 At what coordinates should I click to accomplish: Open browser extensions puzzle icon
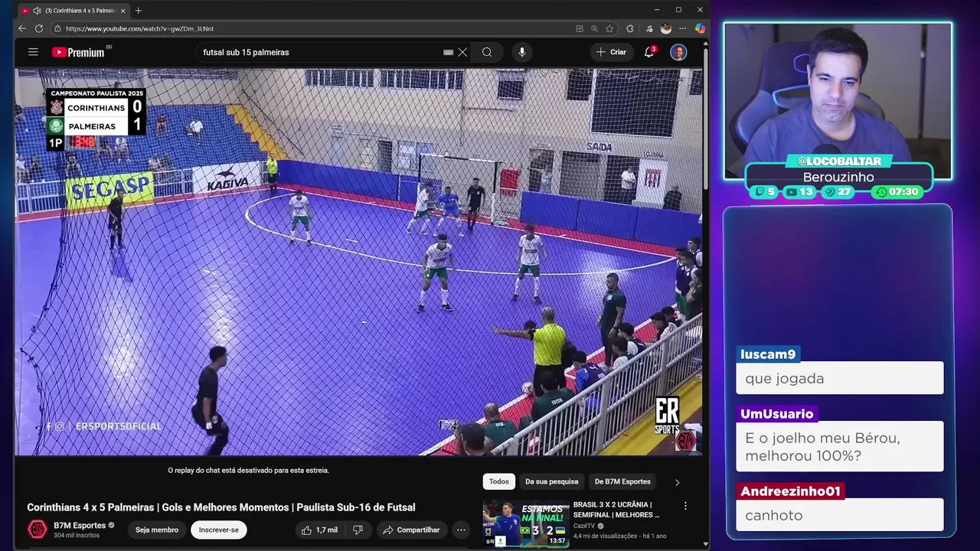629,28
